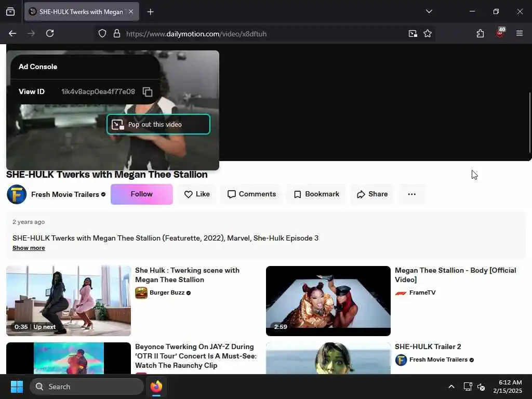The width and height of the screenshot is (532, 399).
Task: Click the taskbar Search box
Action: click(87, 387)
